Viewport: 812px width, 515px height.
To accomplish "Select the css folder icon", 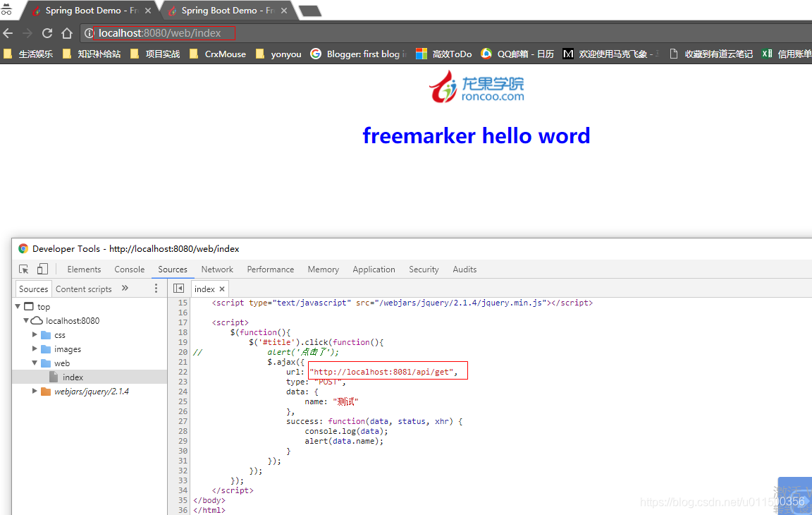I will (x=46, y=334).
